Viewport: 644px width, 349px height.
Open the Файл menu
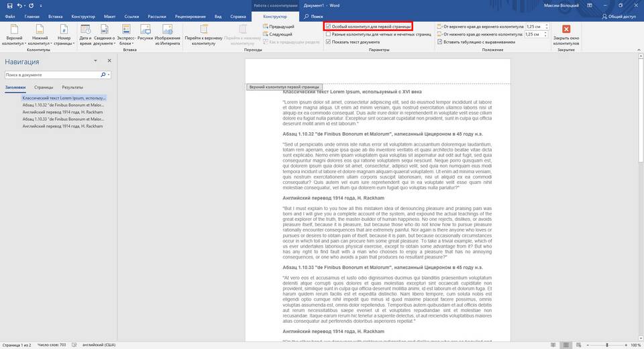[x=10, y=16]
